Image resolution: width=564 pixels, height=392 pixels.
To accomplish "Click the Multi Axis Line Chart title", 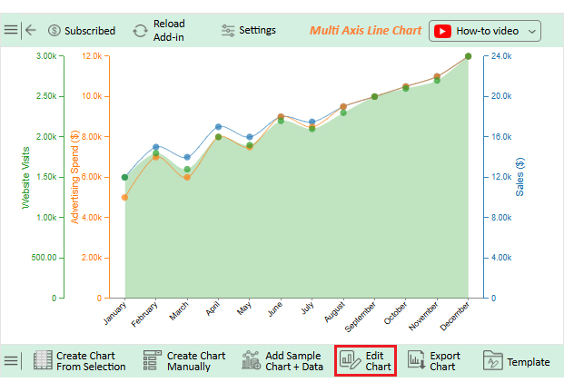I will (x=365, y=31).
